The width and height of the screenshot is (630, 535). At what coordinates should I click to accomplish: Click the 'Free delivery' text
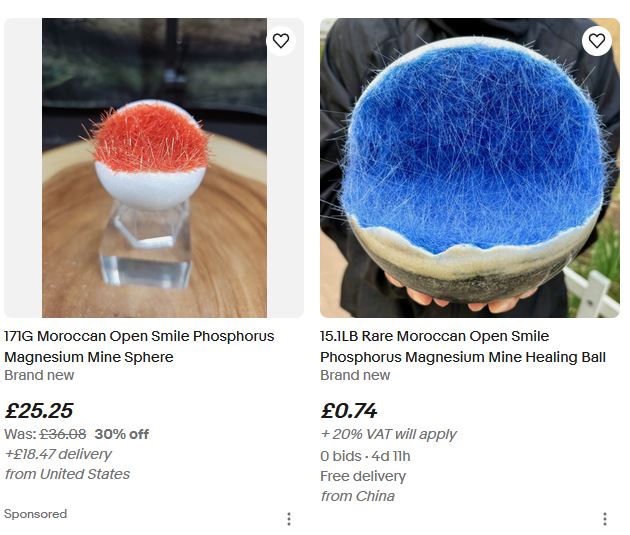(x=363, y=476)
